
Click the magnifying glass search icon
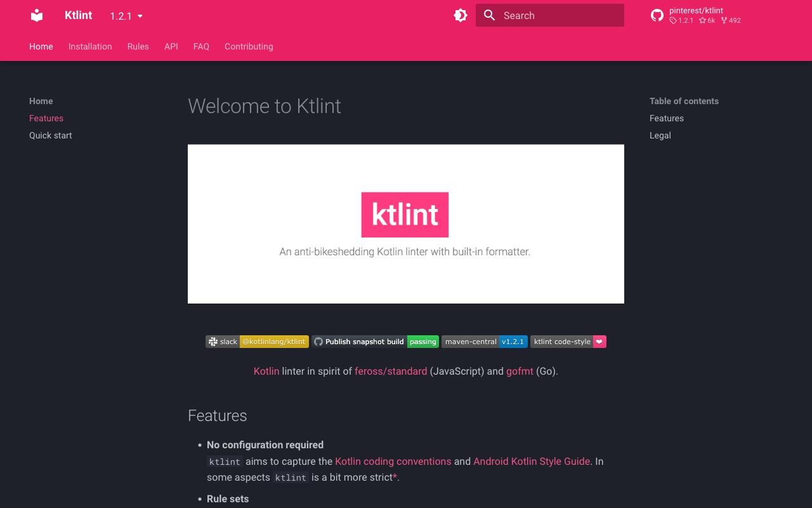(489, 15)
